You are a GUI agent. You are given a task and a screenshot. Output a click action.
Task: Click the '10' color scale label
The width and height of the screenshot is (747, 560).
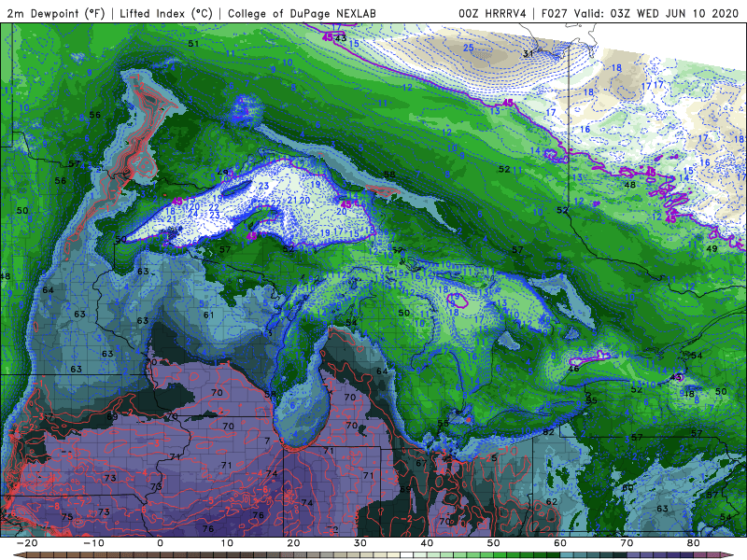pyautogui.click(x=227, y=543)
